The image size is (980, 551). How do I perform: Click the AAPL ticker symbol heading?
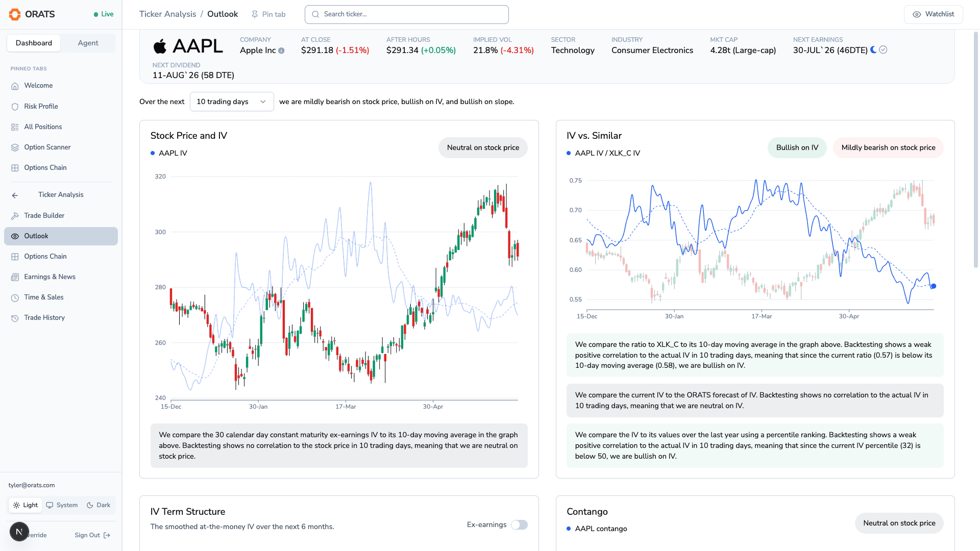tap(198, 46)
